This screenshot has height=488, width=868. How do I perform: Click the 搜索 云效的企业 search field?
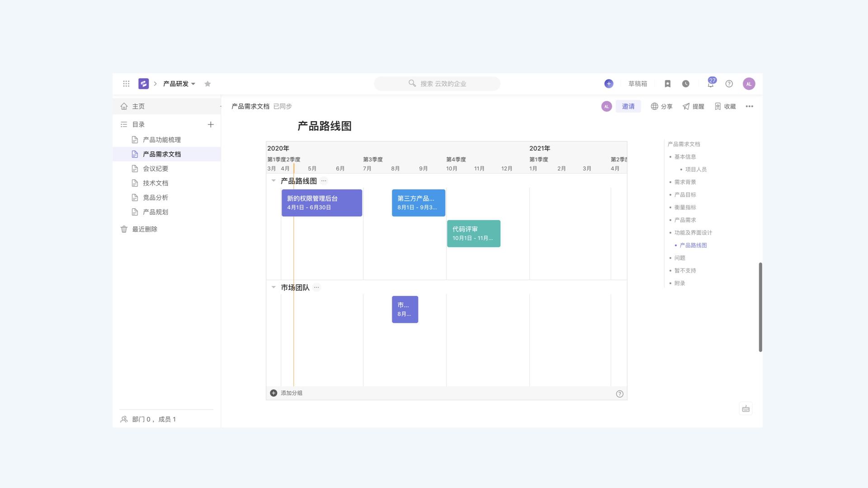(x=437, y=84)
